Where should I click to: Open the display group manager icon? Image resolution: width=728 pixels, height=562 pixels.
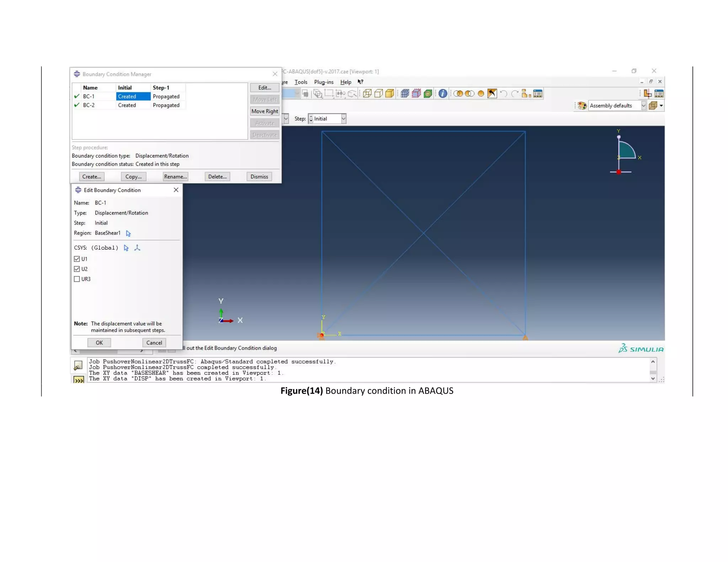click(538, 94)
